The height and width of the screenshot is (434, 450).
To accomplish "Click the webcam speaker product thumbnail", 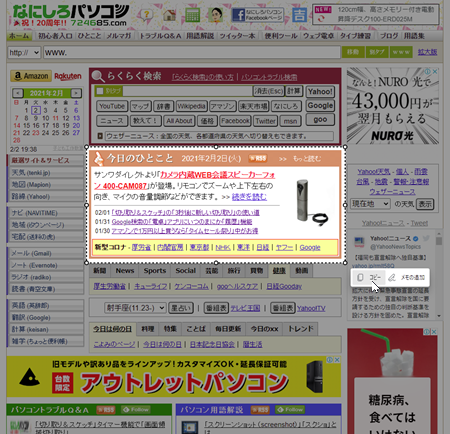I will (x=312, y=202).
